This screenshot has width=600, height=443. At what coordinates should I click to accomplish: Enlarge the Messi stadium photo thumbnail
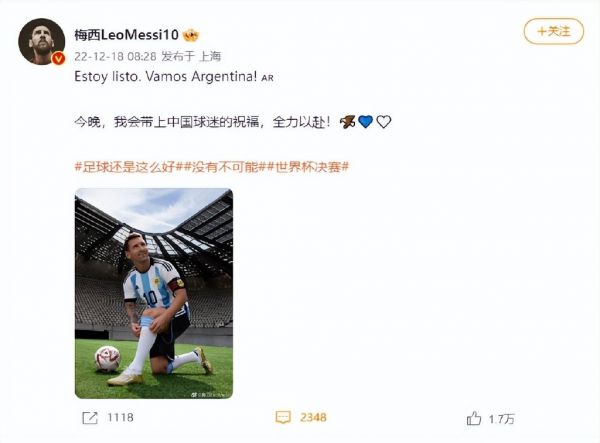[154, 293]
